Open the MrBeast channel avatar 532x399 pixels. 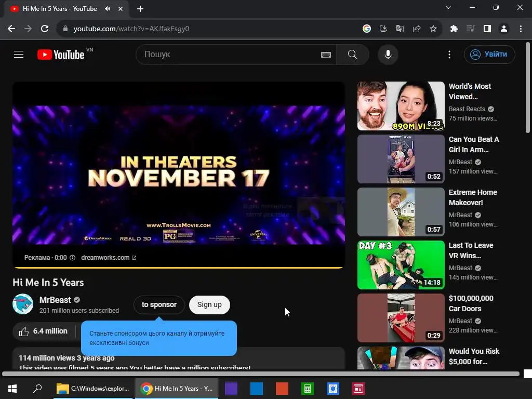[x=23, y=304]
